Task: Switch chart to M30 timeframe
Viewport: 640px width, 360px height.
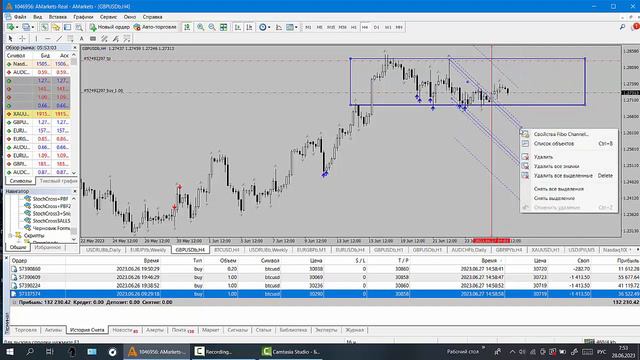Action: click(342, 27)
